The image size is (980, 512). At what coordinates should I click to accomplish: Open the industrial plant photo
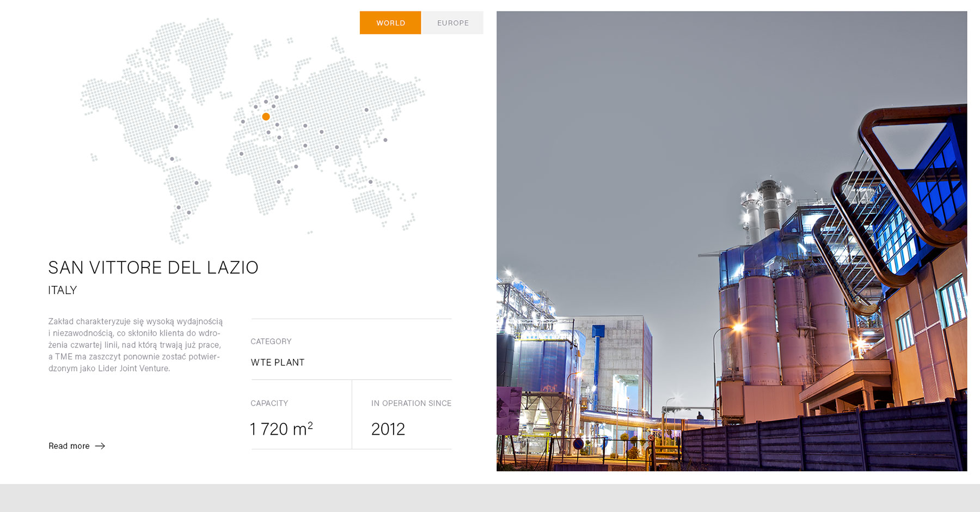[731, 241]
